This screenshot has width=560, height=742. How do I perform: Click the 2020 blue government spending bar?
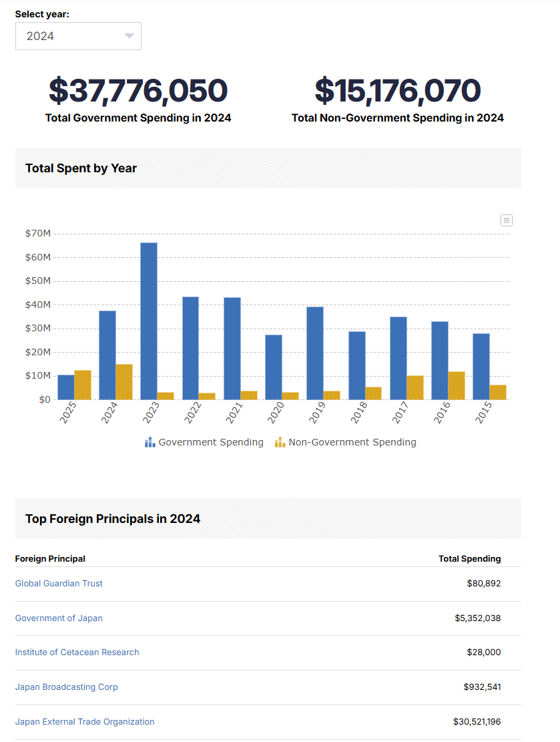pyautogui.click(x=274, y=367)
